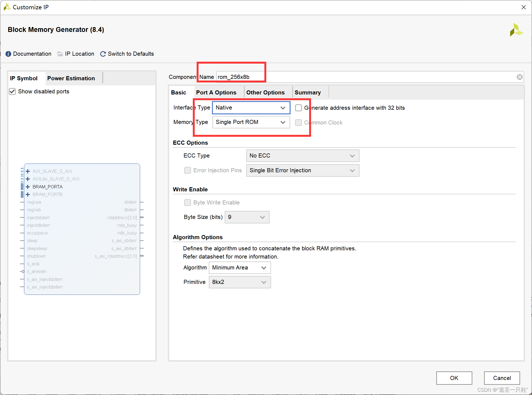The width and height of the screenshot is (532, 395).
Task: Open the Interface Type dropdown
Action: pyautogui.click(x=251, y=108)
